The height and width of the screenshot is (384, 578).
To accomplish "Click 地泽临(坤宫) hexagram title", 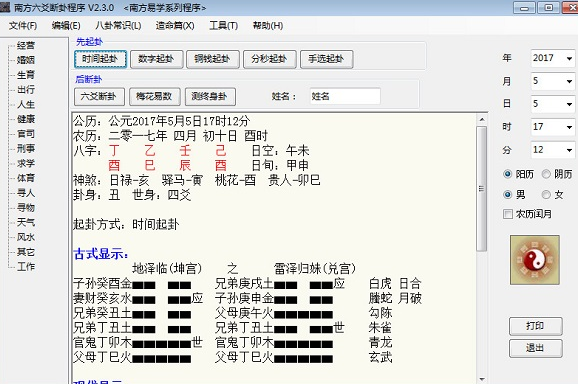I will (167, 269).
